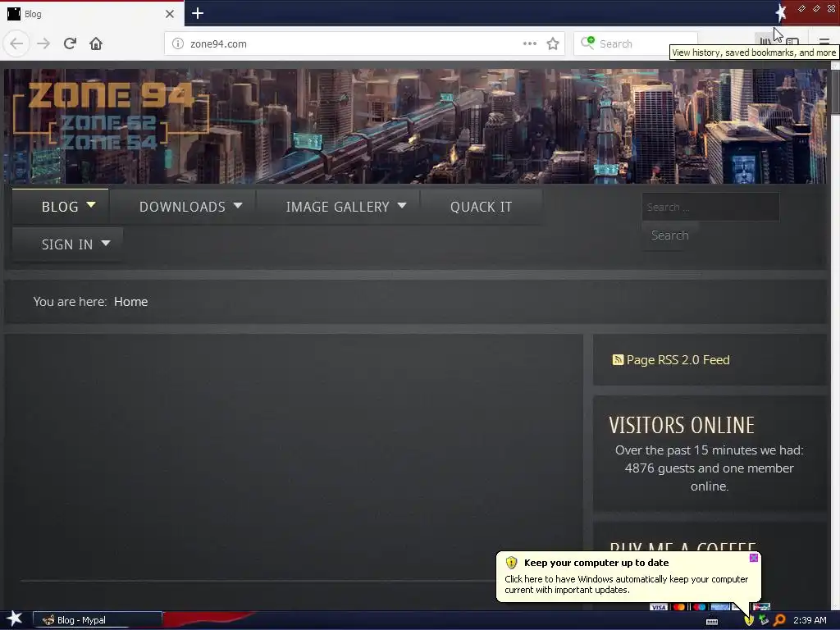Viewport: 840px width, 630px height.
Task: Open the search engine magnifier icon
Action: (x=587, y=43)
